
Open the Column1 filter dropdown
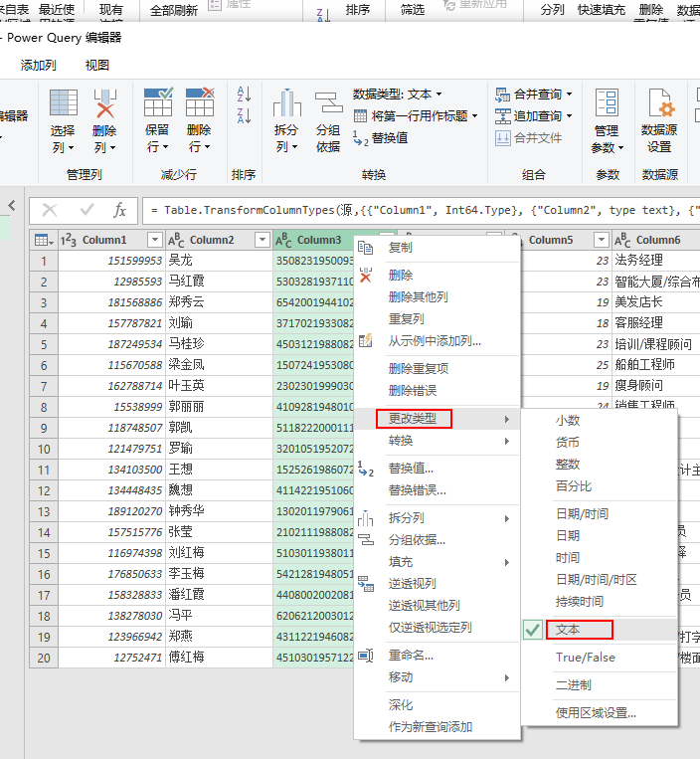click(155, 240)
